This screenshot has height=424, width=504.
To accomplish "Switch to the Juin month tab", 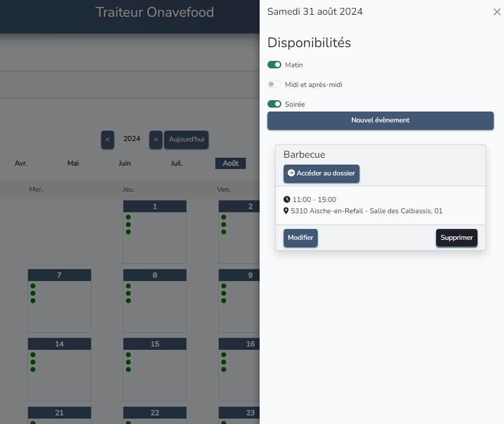I will pos(125,164).
